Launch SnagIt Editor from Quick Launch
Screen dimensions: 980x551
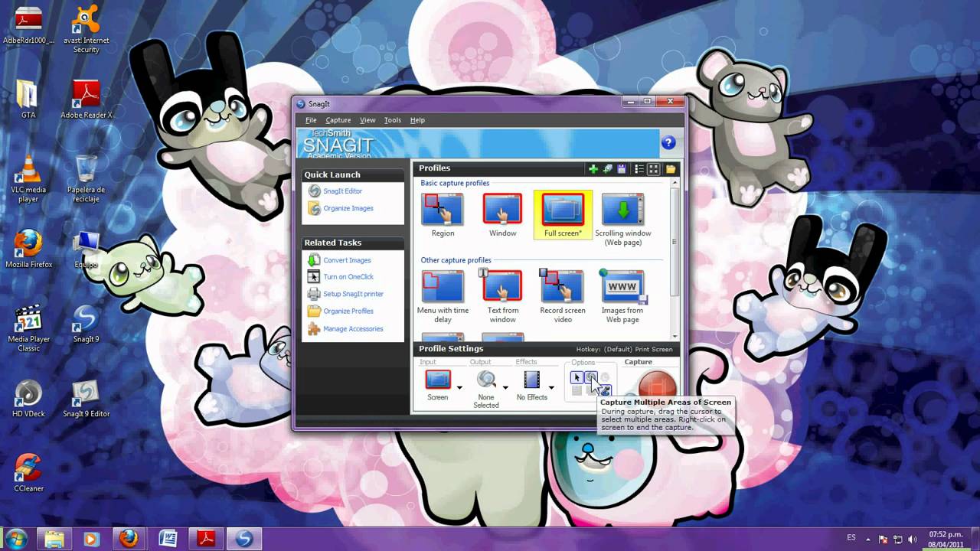click(x=335, y=191)
